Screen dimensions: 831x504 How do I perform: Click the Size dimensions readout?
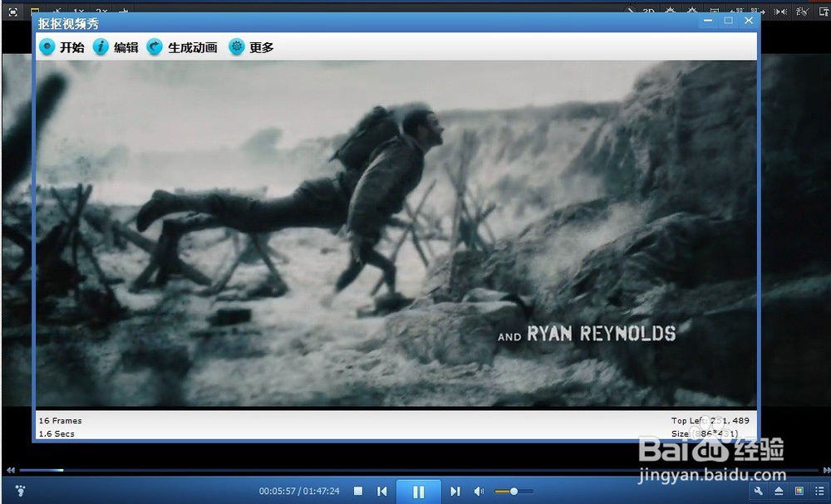[705, 433]
